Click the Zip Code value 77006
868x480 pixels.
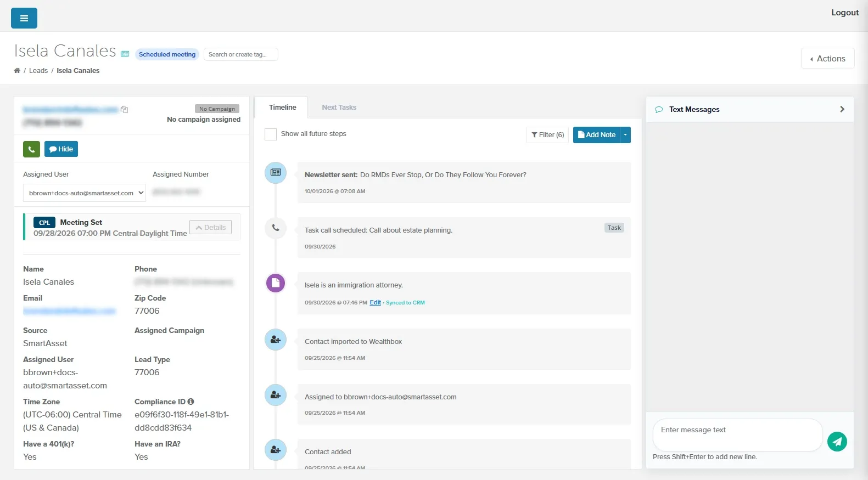(x=147, y=311)
